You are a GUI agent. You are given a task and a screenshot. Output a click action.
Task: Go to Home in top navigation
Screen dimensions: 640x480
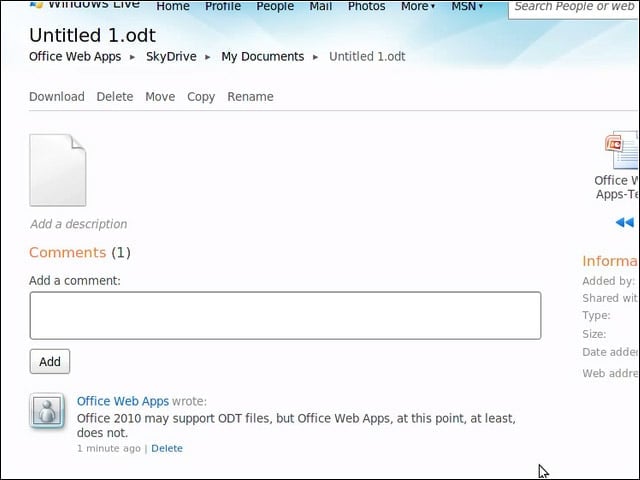point(173,6)
